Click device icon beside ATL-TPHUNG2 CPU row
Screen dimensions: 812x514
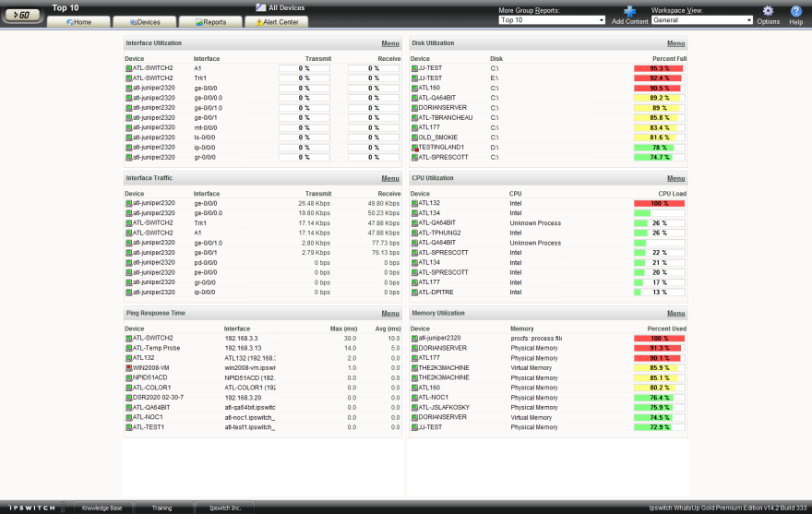point(414,233)
